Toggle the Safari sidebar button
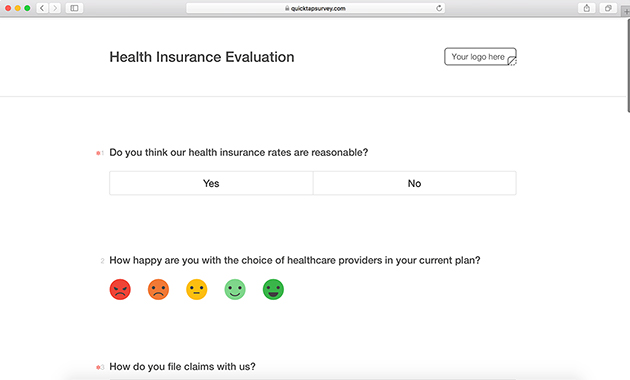 click(x=74, y=8)
